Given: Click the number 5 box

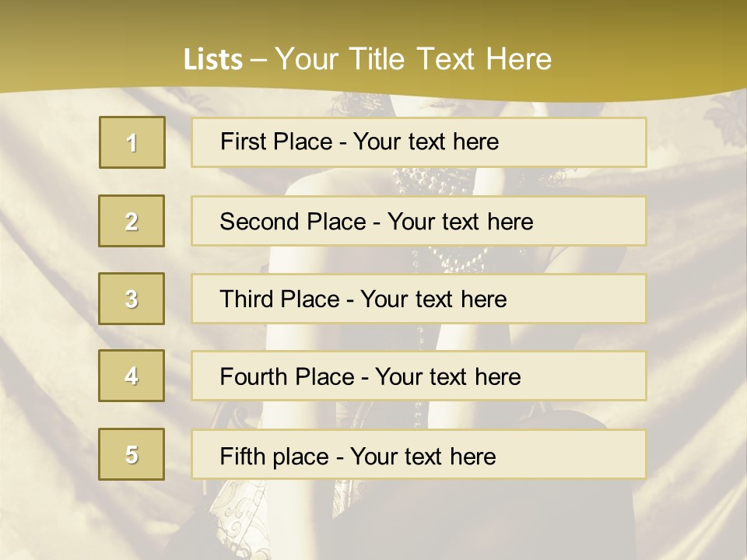Looking at the screenshot, I should pos(132,454).
